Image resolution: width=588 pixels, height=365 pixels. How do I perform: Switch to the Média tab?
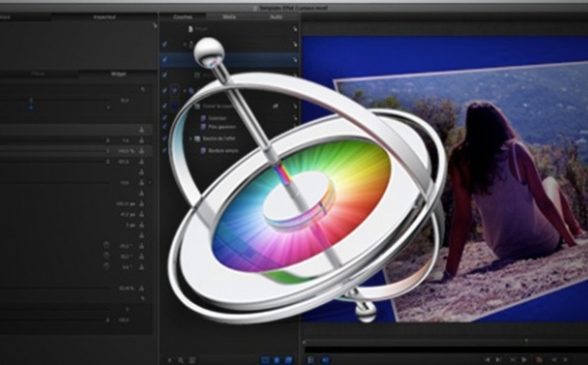point(228,17)
